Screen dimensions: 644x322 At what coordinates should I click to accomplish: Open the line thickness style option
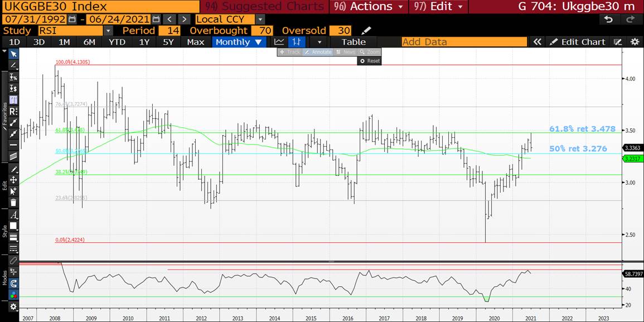coord(13,237)
